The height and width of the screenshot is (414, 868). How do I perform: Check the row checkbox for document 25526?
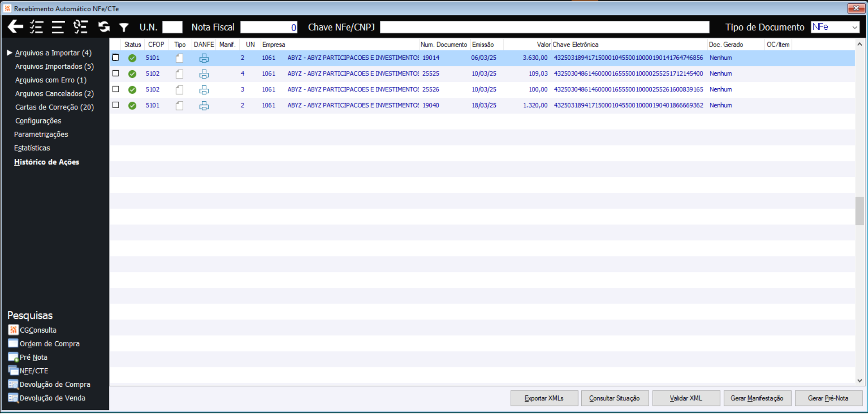(116, 89)
